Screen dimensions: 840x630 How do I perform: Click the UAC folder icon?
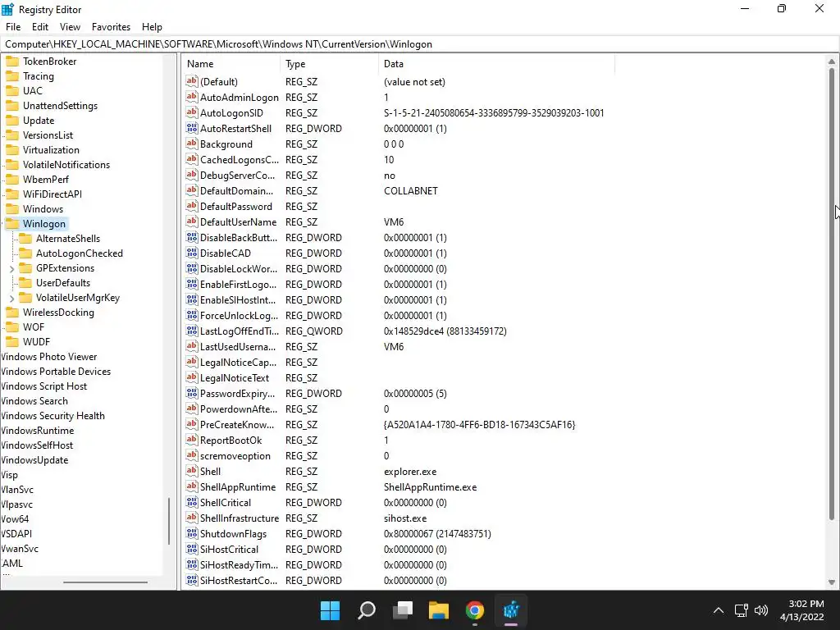(12, 90)
